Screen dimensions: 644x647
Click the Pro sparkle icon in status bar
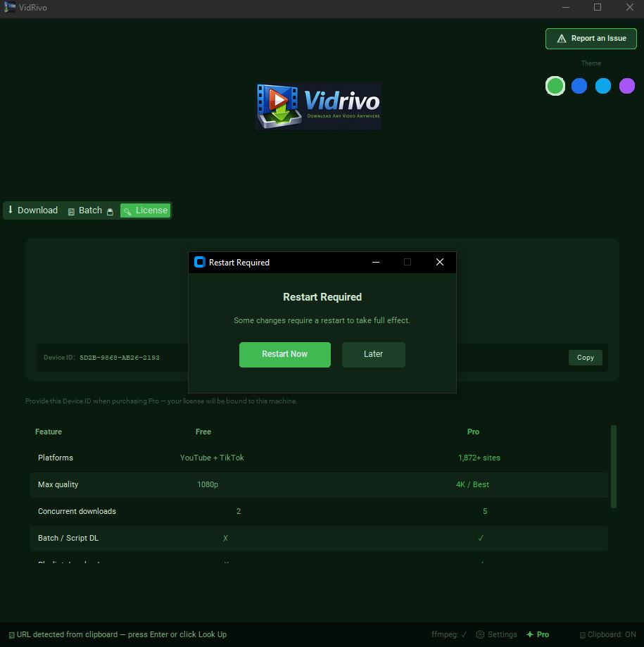[x=530, y=634]
